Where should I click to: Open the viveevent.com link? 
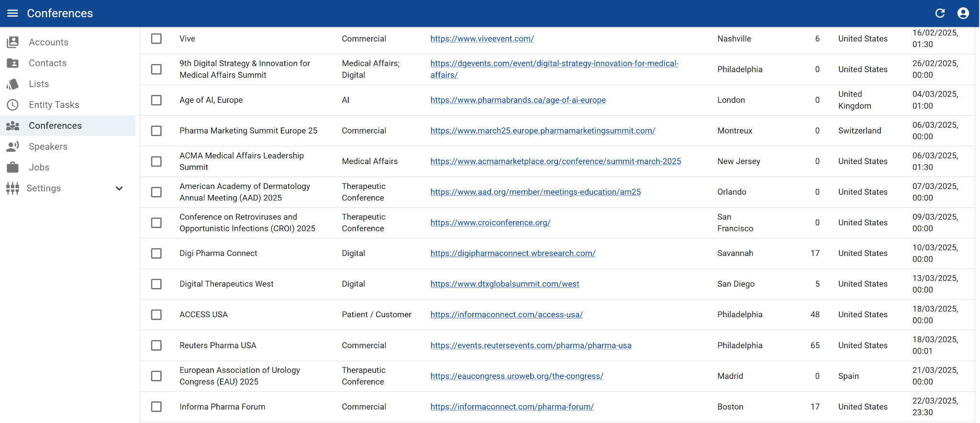tap(482, 39)
